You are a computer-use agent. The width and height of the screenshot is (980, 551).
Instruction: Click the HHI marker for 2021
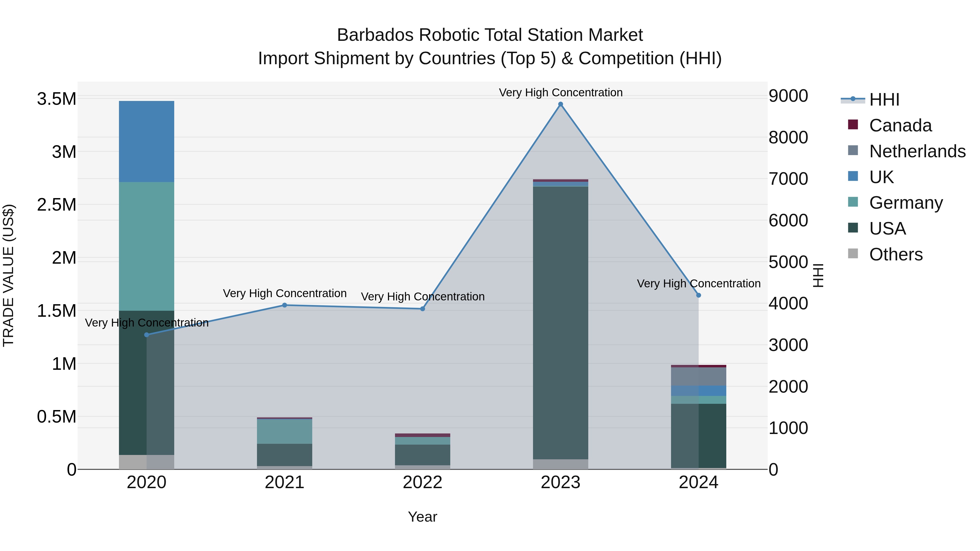click(x=284, y=305)
